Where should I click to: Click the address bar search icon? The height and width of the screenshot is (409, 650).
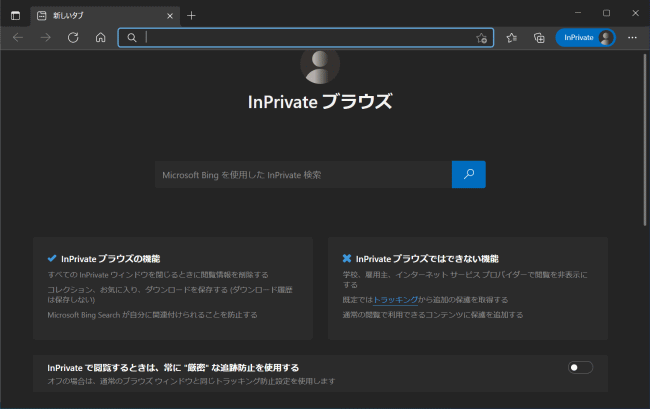pyautogui.click(x=132, y=38)
